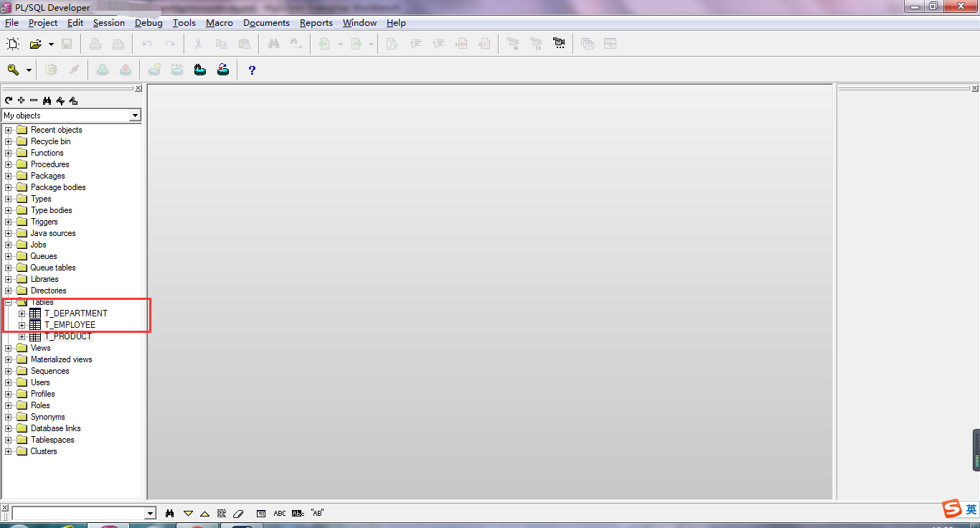This screenshot has width=980, height=528.
Task: Click the minus icon in object browser toolbar
Action: coord(34,100)
